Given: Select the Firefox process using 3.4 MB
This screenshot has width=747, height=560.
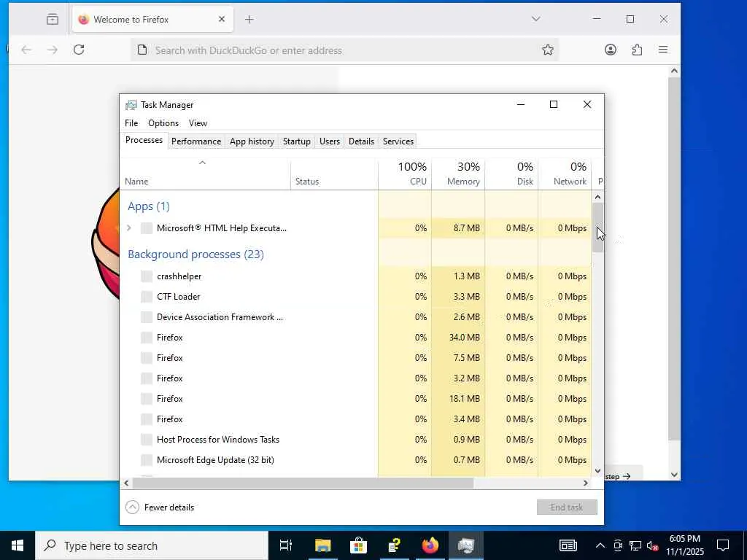Looking at the screenshot, I should click(355, 419).
